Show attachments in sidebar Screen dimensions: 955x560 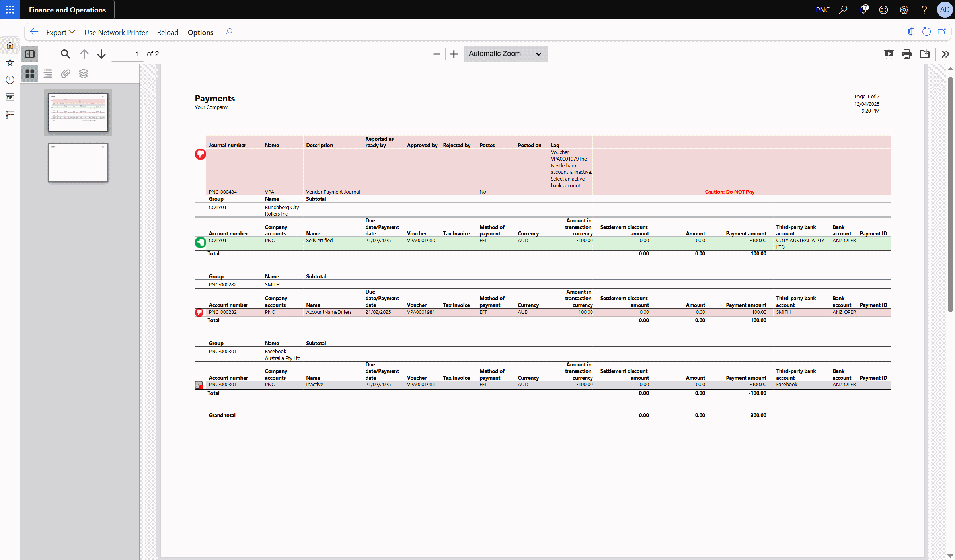click(x=66, y=74)
